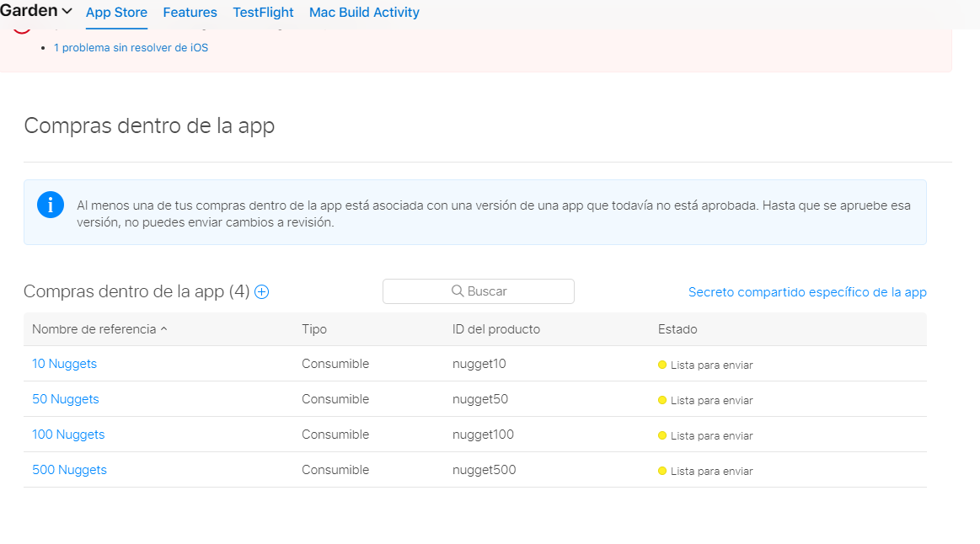Go to the TestFlight tab
980x544 pixels.
pos(263,13)
